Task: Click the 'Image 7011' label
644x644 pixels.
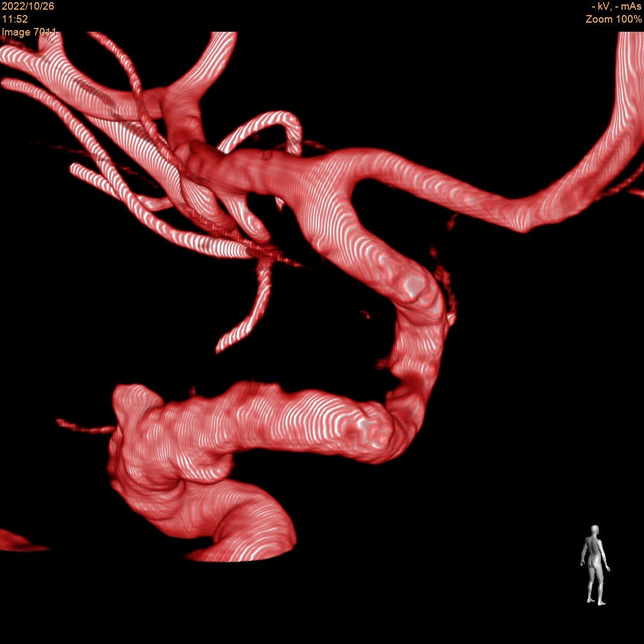Action: (29, 32)
